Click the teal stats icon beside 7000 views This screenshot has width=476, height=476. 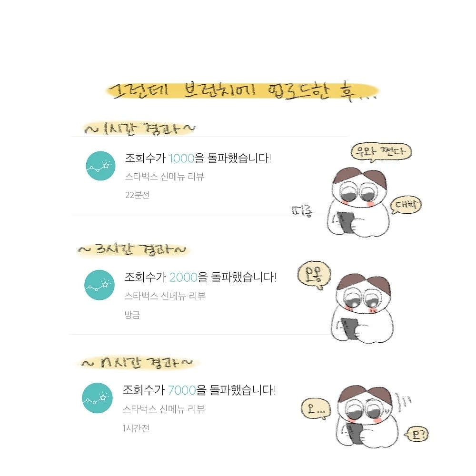click(97, 397)
